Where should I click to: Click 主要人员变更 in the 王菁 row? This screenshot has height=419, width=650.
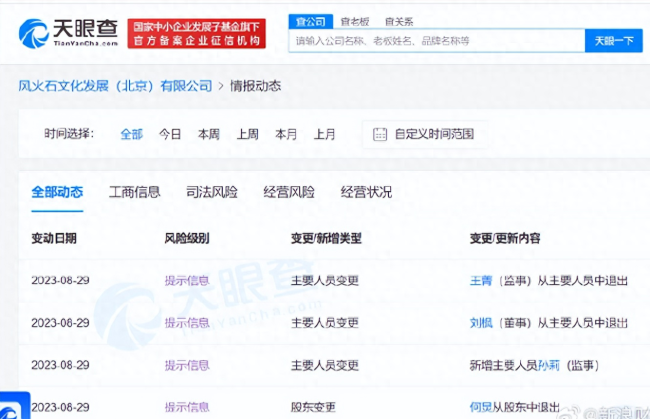(x=325, y=281)
